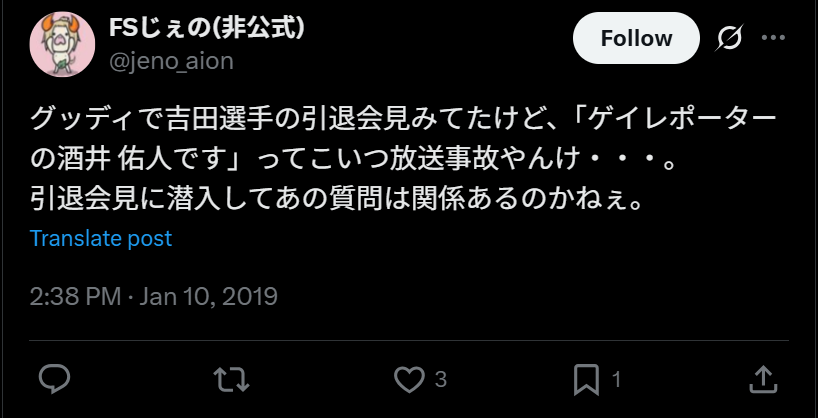
Task: Click the Jan 10, 2019 date
Action: click(x=208, y=296)
